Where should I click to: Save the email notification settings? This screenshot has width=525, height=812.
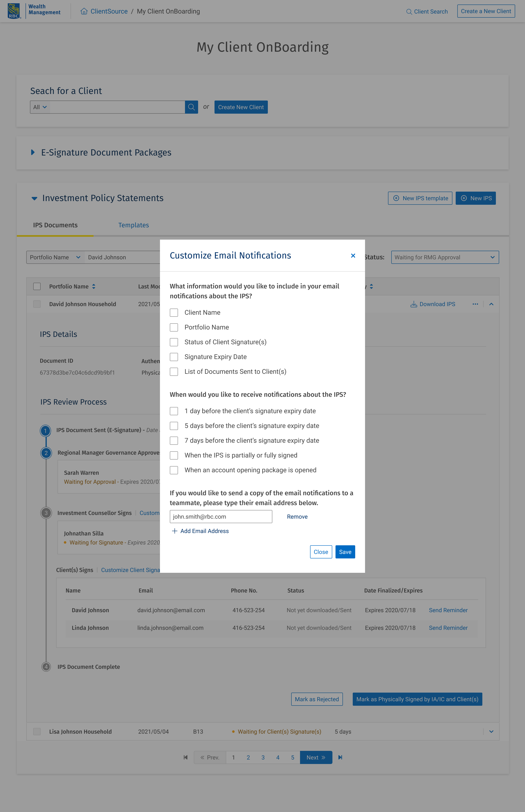coord(345,551)
